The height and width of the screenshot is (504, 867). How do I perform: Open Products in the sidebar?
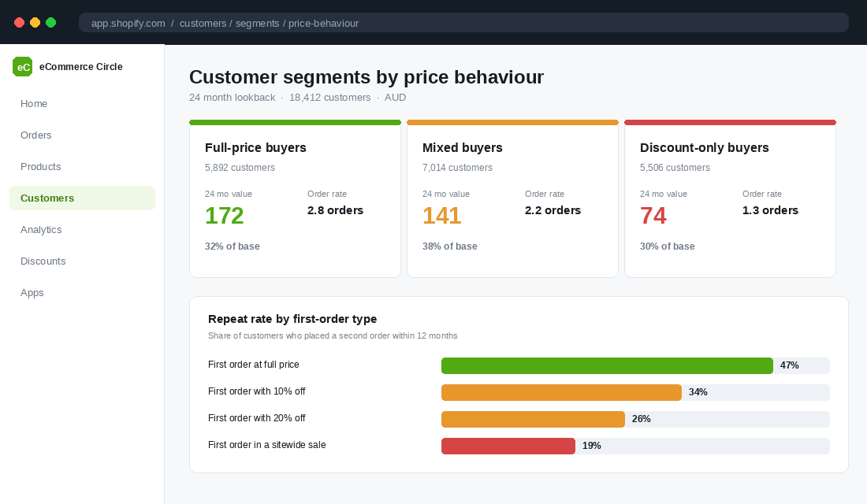(83, 167)
